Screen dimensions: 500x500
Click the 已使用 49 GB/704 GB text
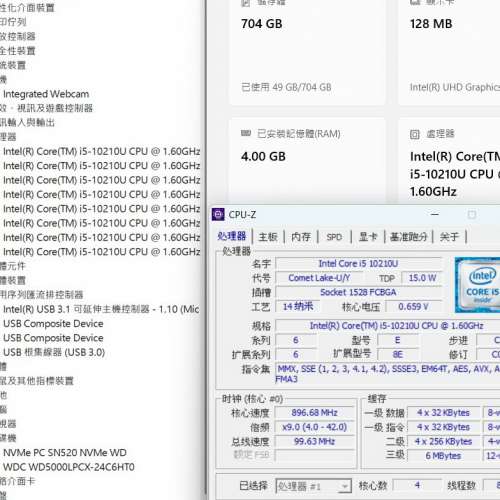[x=286, y=87]
